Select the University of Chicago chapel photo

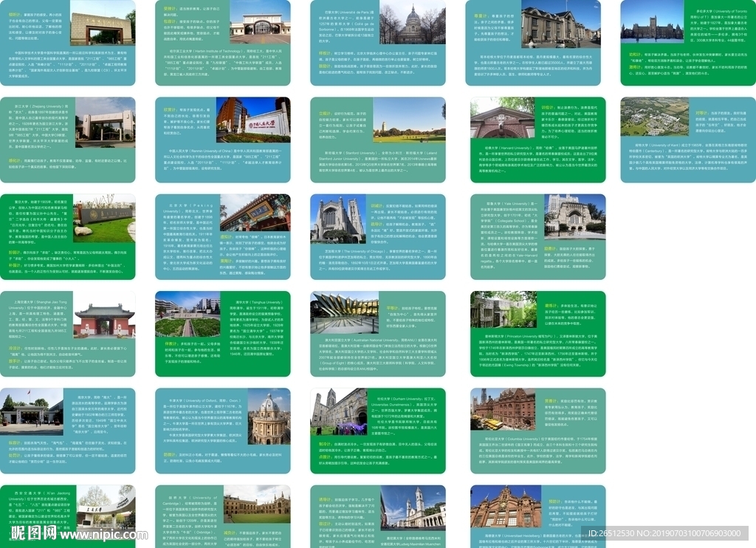[337, 219]
